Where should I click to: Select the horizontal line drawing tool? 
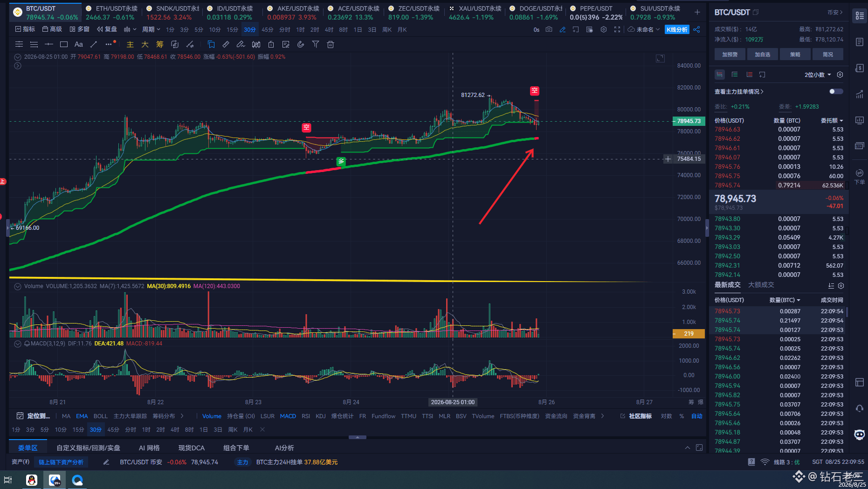coord(49,44)
